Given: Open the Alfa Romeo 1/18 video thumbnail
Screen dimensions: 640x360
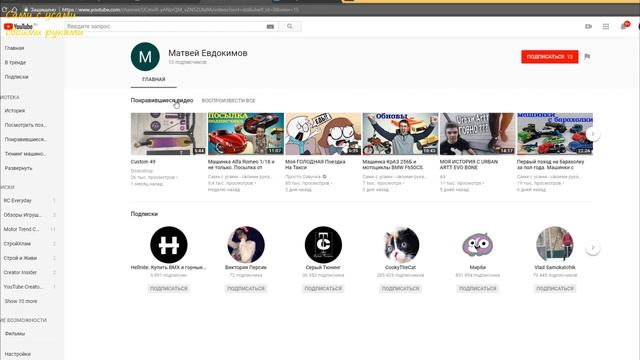Looking at the screenshot, I should [246, 134].
